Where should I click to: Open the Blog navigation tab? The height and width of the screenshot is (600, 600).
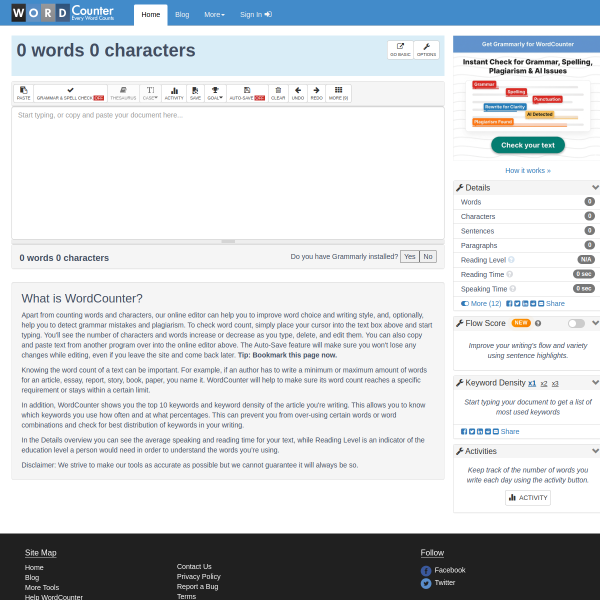pos(182,15)
